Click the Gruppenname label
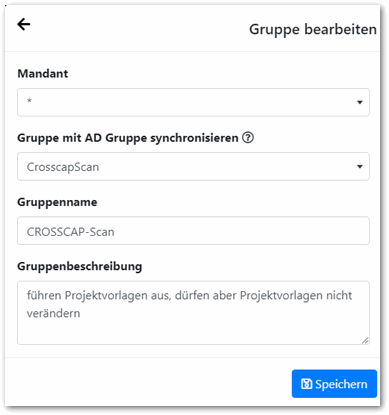The width and height of the screenshot is (389, 415). pyautogui.click(x=57, y=202)
